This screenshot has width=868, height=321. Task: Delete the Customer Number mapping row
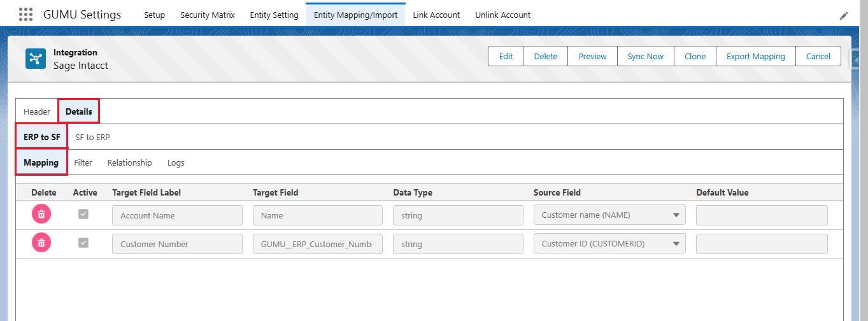(x=41, y=243)
